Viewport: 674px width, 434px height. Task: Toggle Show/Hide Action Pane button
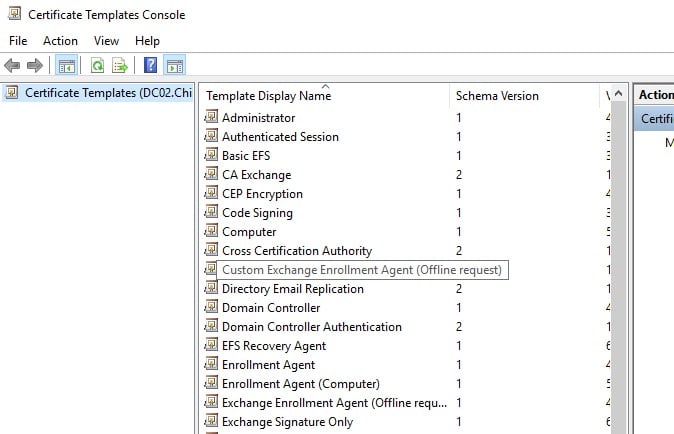click(x=174, y=66)
